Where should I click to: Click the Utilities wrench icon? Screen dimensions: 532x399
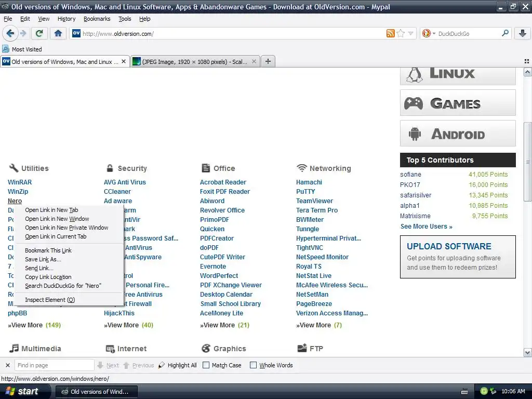coord(14,168)
